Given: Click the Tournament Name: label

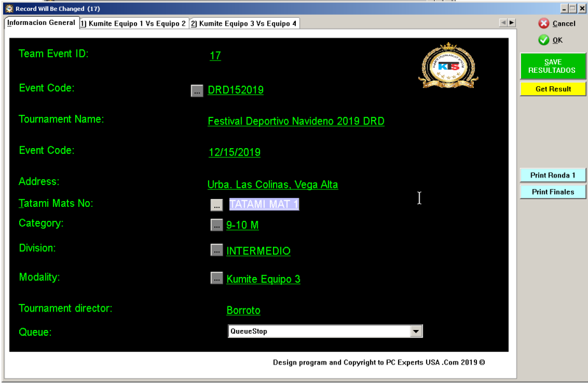Looking at the screenshot, I should [61, 119].
